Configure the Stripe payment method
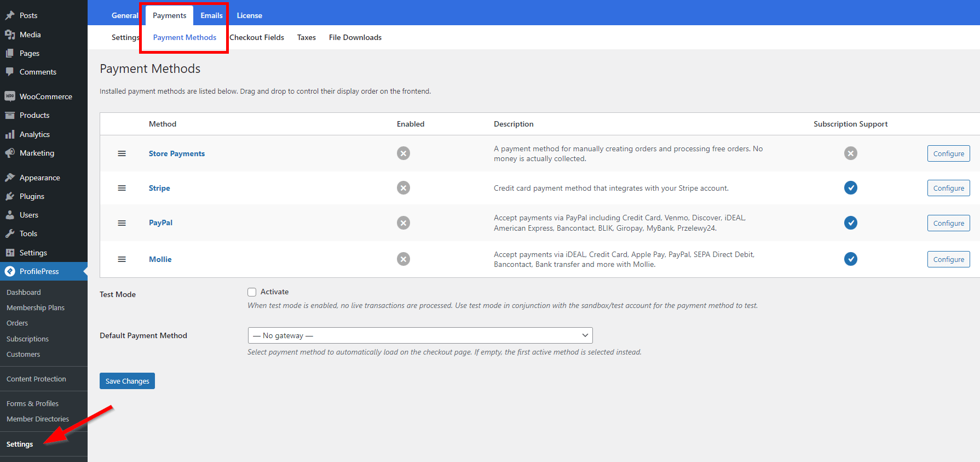The width and height of the screenshot is (980, 462). click(x=949, y=188)
